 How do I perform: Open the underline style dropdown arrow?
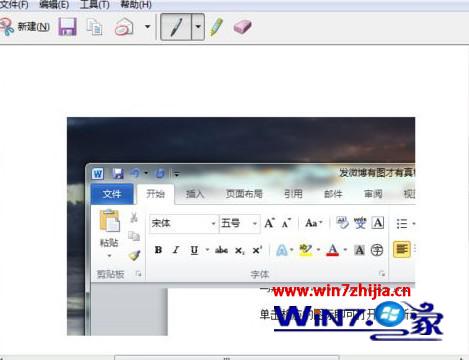[x=207, y=250]
